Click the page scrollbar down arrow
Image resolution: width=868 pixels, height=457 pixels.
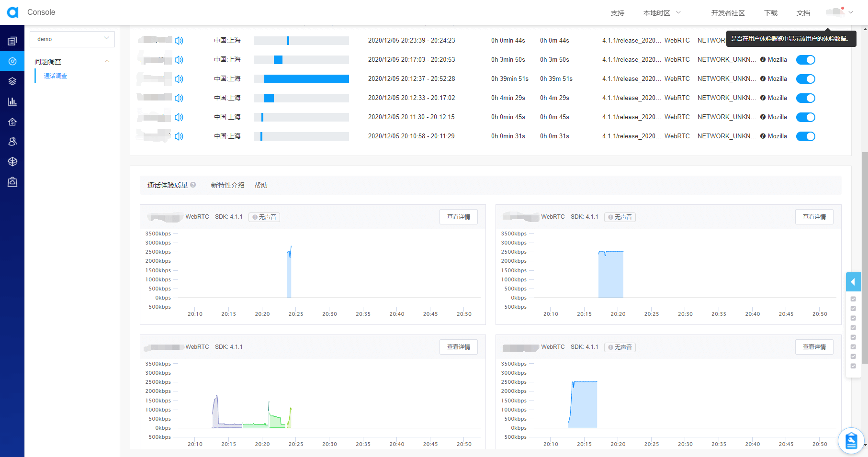(865, 445)
